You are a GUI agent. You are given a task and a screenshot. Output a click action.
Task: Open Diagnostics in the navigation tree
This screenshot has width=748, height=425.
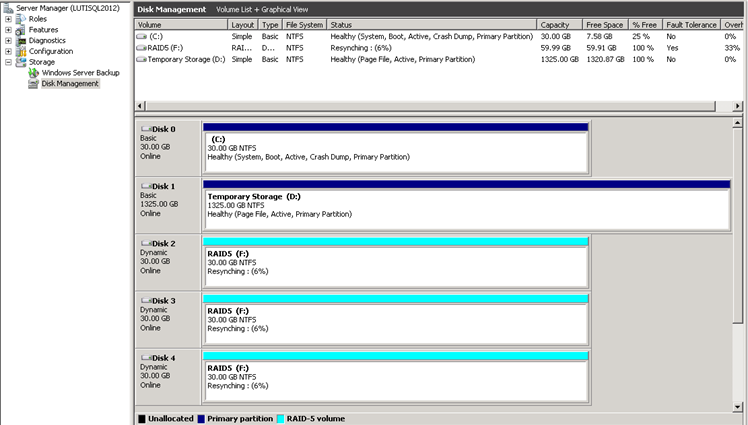click(47, 41)
